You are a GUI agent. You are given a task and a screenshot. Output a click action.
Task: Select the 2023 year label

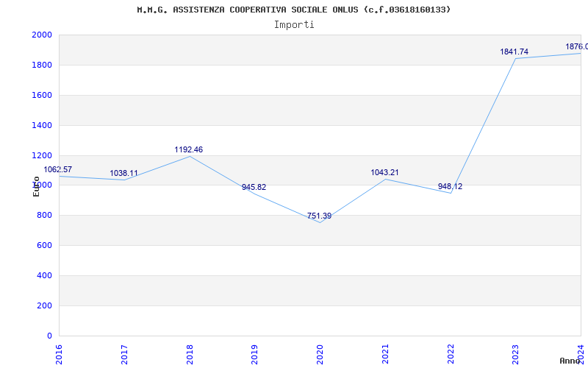click(516, 355)
